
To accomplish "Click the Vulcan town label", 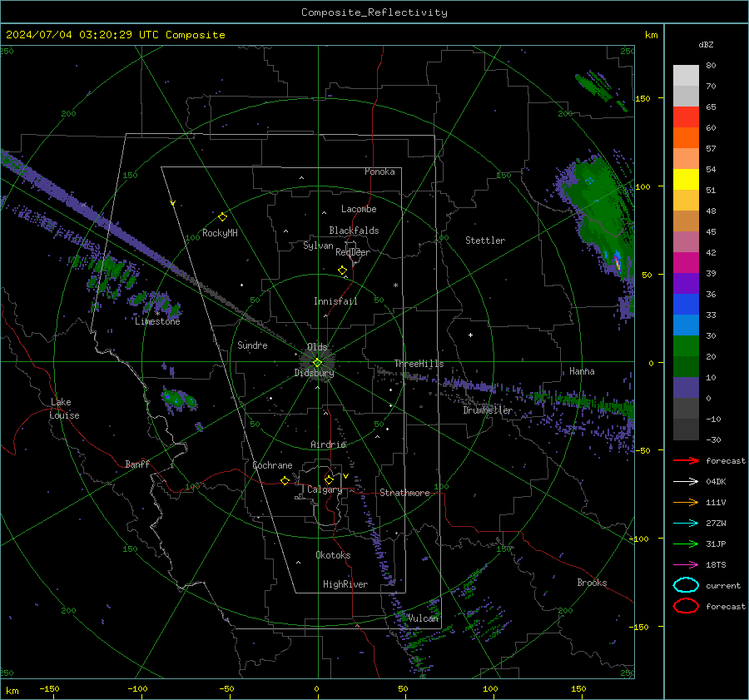I will (x=423, y=618).
